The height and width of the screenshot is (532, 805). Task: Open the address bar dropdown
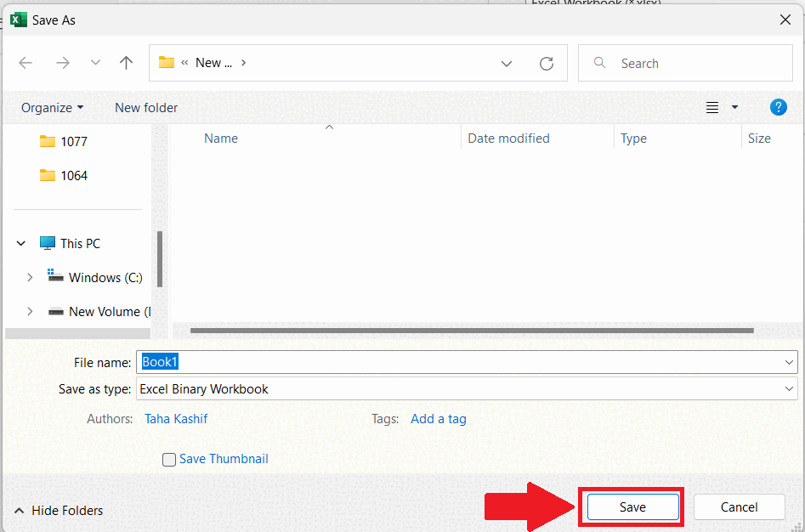(x=507, y=62)
